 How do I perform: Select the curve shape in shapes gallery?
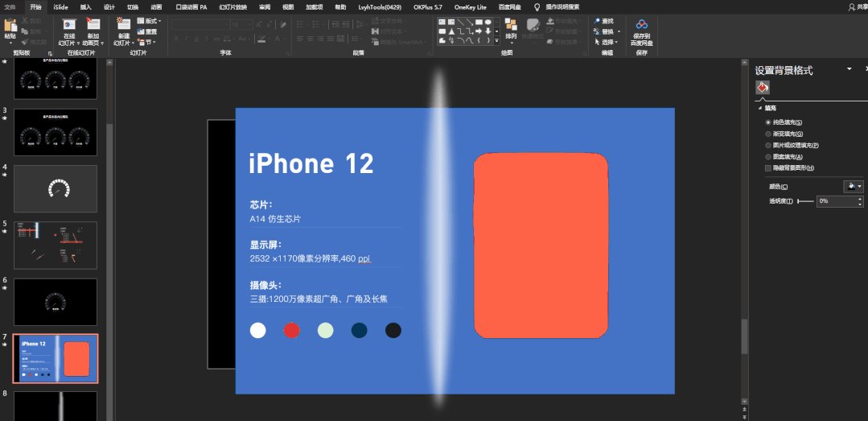tap(470, 40)
